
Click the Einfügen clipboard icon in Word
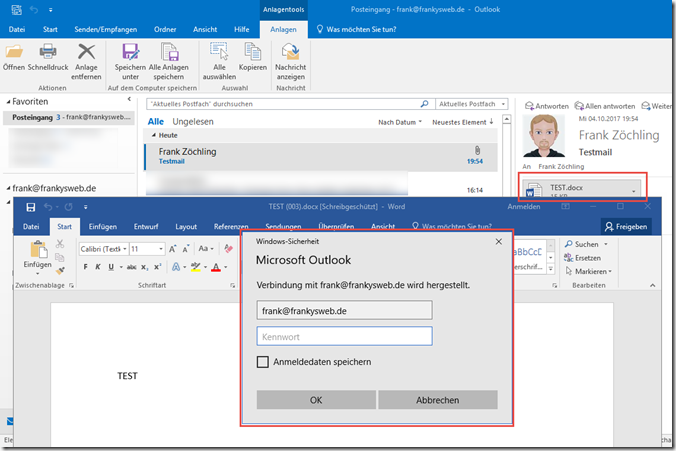(x=38, y=250)
